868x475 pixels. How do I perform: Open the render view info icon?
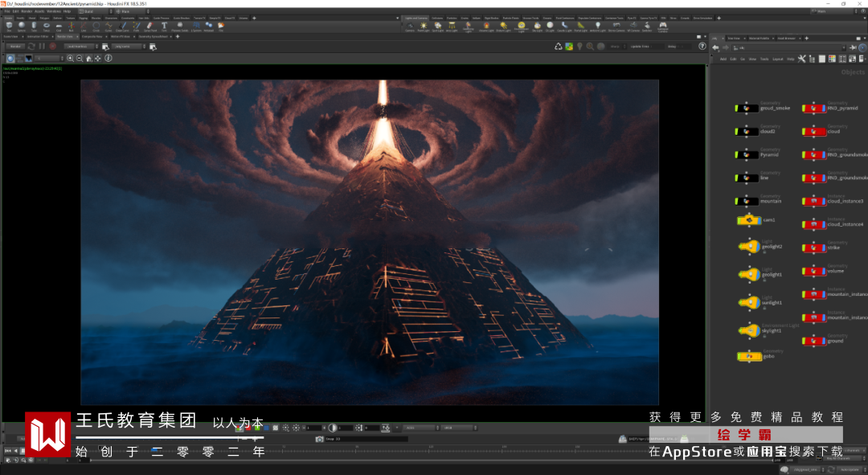coord(108,58)
